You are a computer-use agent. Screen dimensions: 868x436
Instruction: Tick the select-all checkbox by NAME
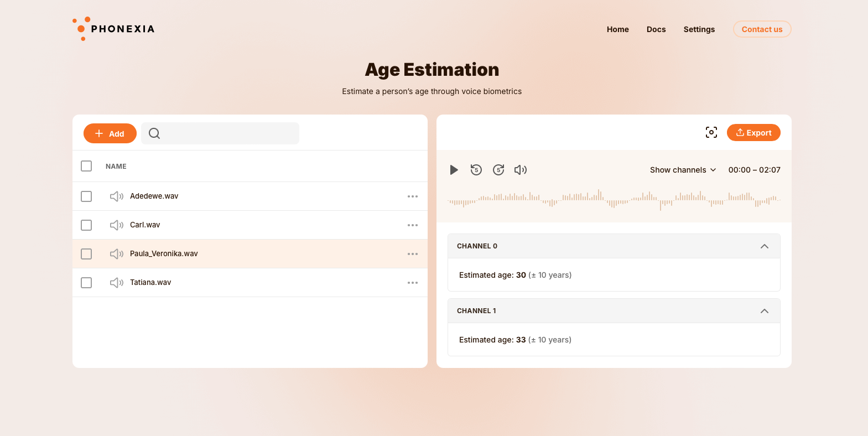pyautogui.click(x=86, y=166)
